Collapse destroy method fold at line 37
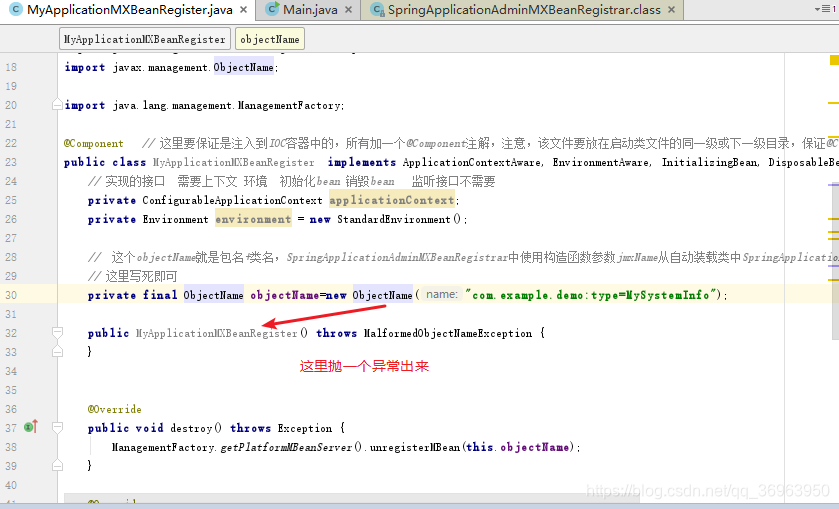 coord(57,428)
